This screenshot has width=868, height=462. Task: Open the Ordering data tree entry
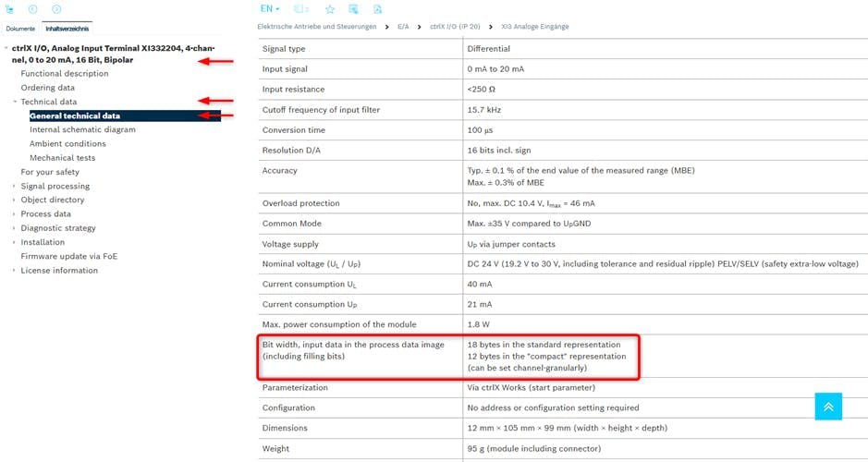pos(48,88)
